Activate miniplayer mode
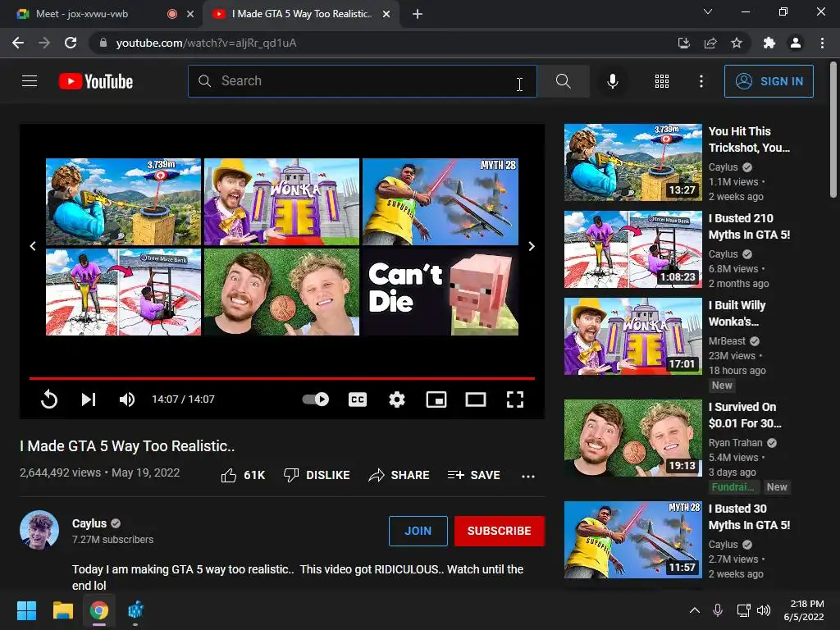The height and width of the screenshot is (630, 840). 436,399
